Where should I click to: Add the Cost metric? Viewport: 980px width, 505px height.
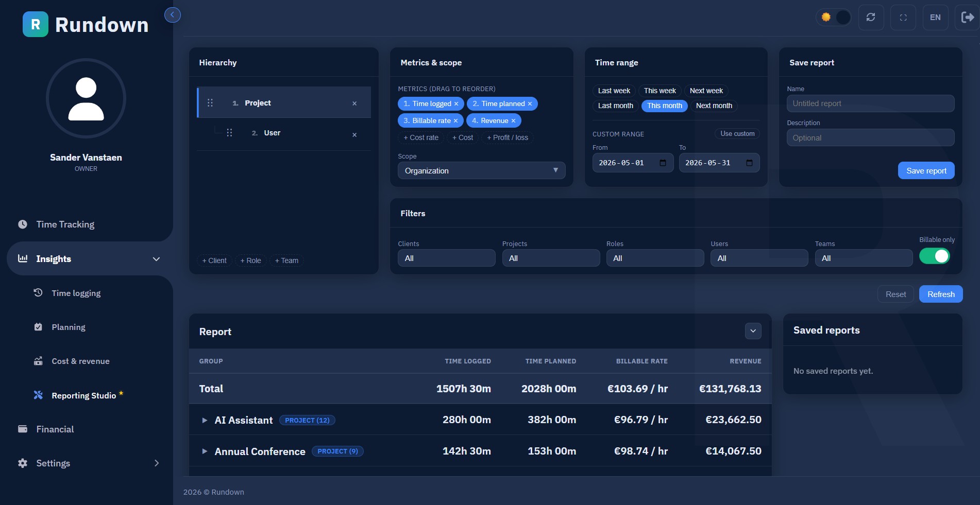tap(463, 137)
